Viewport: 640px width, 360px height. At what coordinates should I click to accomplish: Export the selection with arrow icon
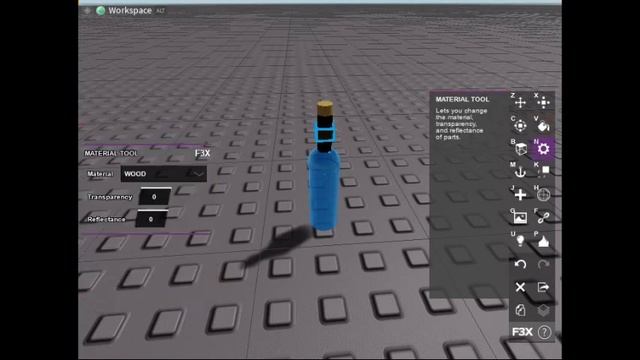[543, 287]
